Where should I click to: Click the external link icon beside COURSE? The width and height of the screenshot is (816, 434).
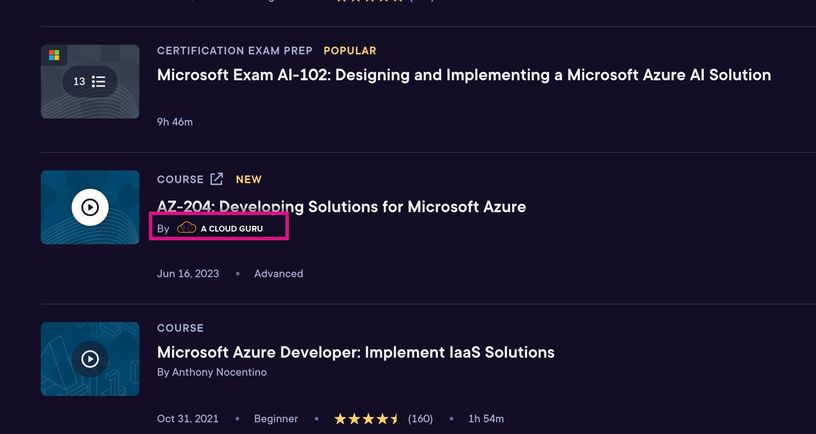pos(216,180)
